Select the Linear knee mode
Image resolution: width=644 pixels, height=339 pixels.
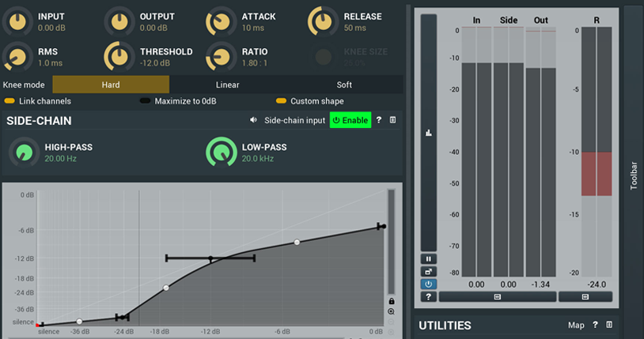coord(227,85)
